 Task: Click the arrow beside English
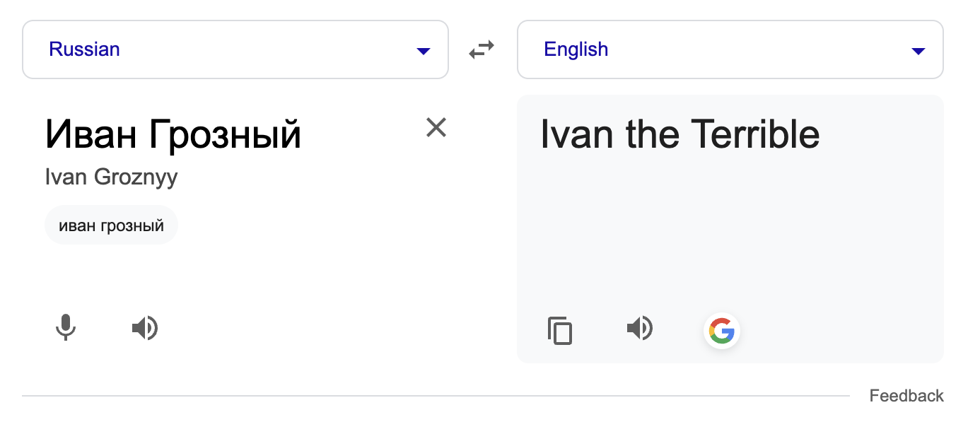click(918, 51)
